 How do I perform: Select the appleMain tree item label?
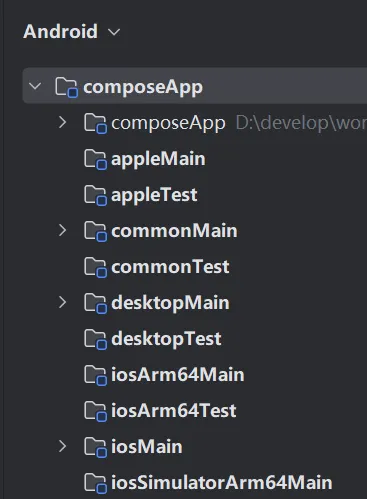pyautogui.click(x=158, y=159)
